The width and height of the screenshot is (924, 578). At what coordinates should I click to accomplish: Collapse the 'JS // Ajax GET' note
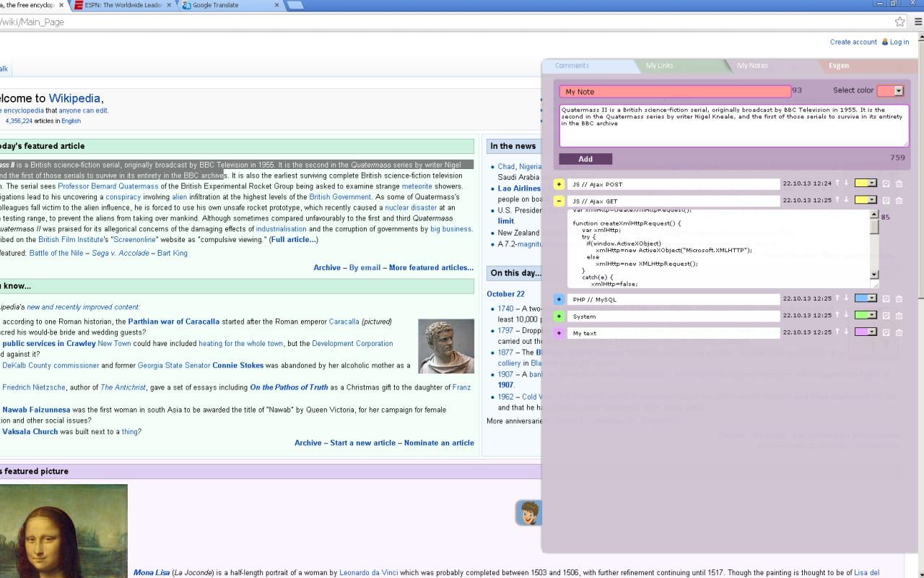coord(559,201)
